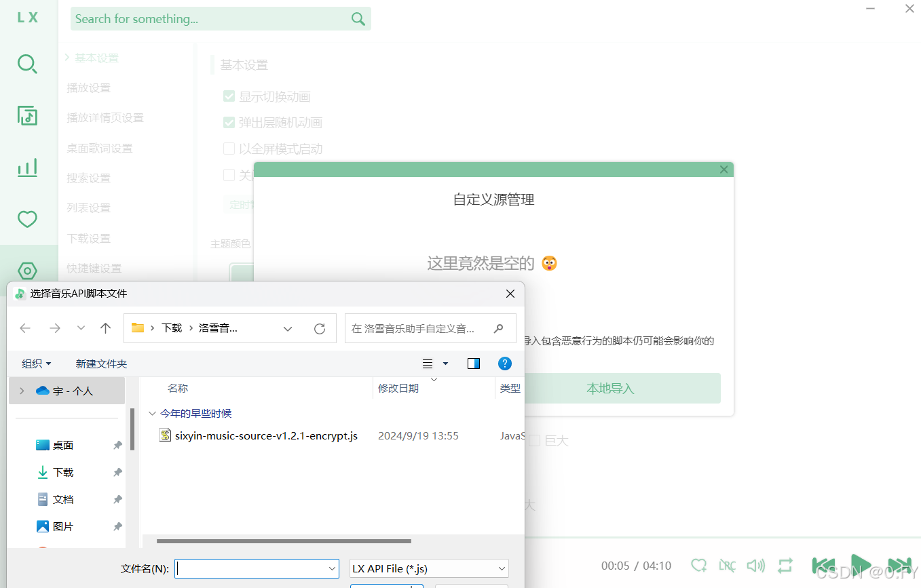Toggle 以全屏模式启动 checkbox

point(229,149)
